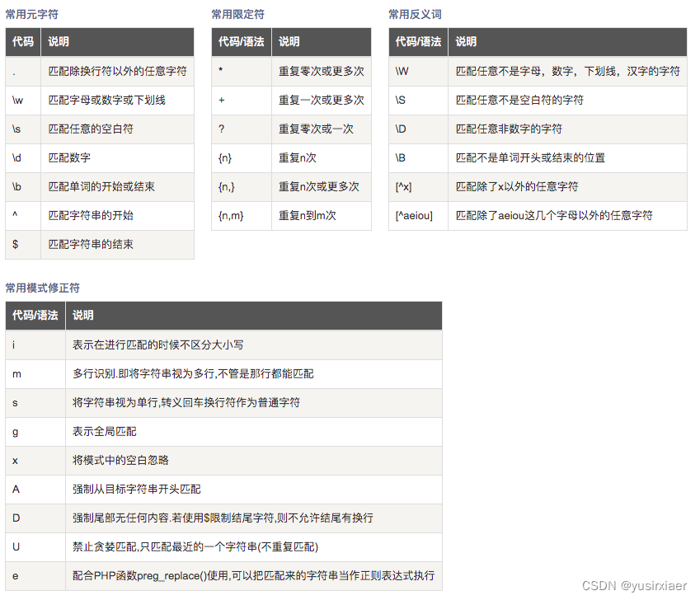Screen dimensions: 700x600
Task: Click the description beginning '多行识别'
Action: (193, 374)
